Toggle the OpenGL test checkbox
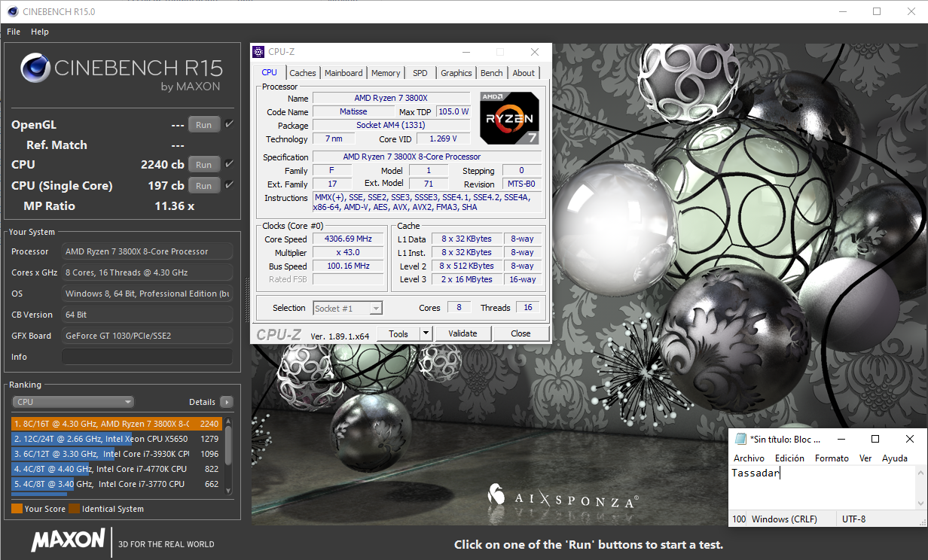 tap(229, 124)
